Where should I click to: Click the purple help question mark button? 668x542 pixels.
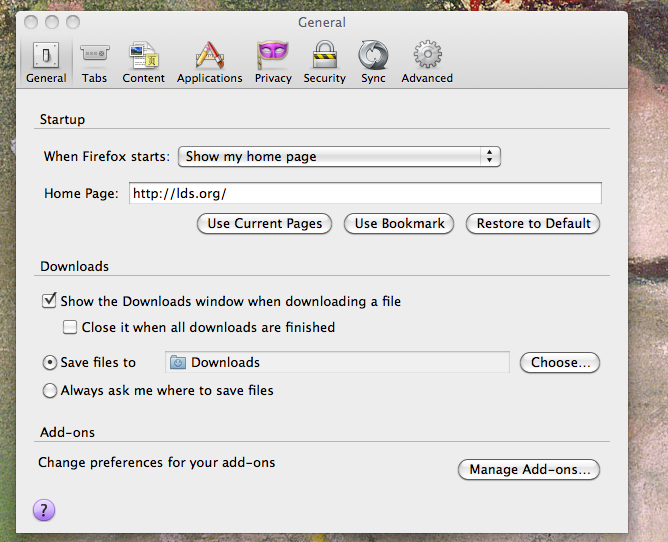coord(44,510)
